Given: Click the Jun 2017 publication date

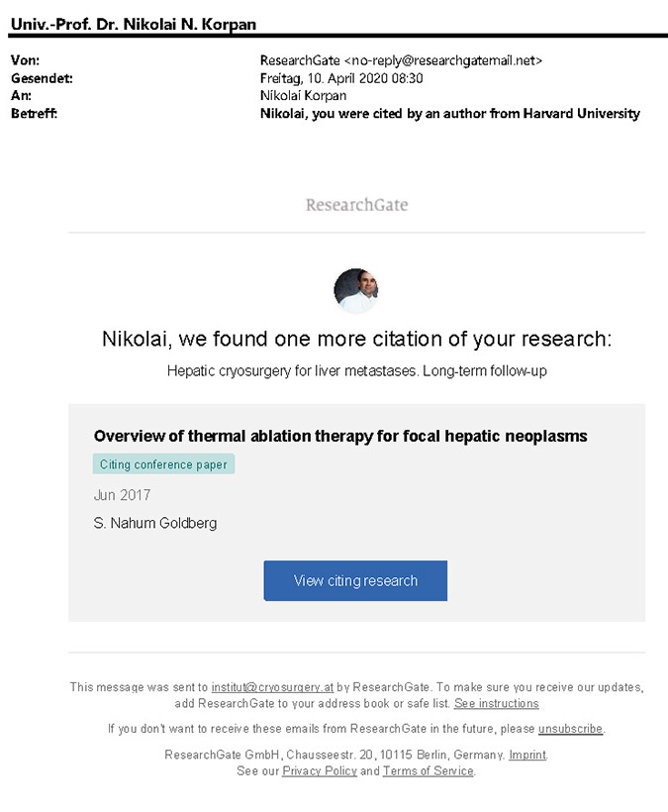Looking at the screenshot, I should [x=122, y=495].
